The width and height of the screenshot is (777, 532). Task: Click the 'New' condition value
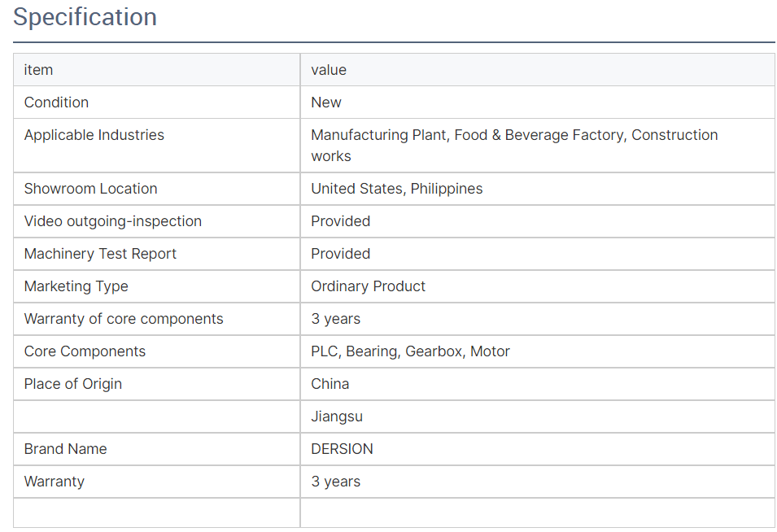point(326,102)
